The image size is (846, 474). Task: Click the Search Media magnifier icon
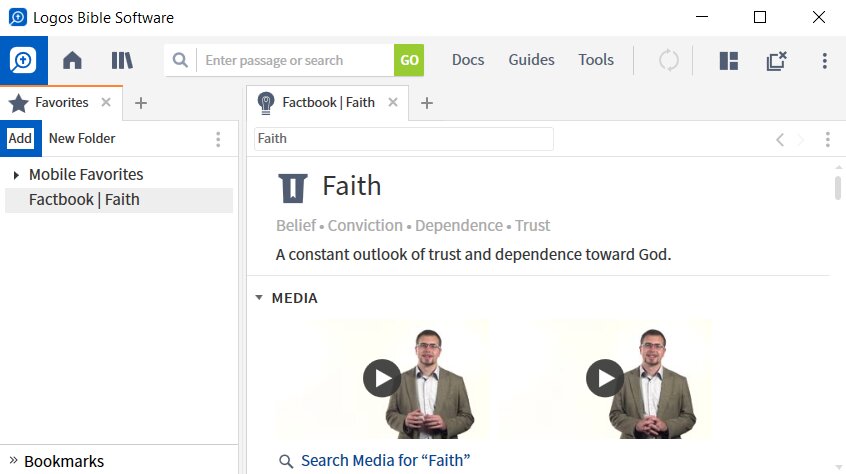tap(286, 462)
